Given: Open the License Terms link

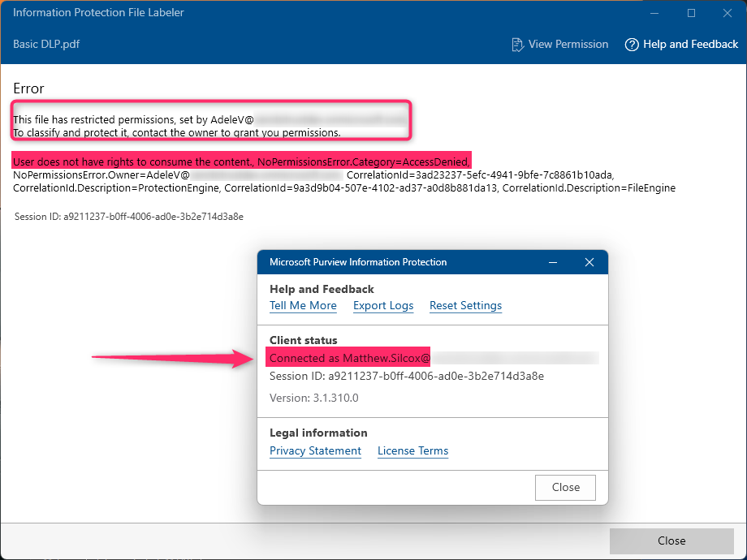Looking at the screenshot, I should [413, 451].
